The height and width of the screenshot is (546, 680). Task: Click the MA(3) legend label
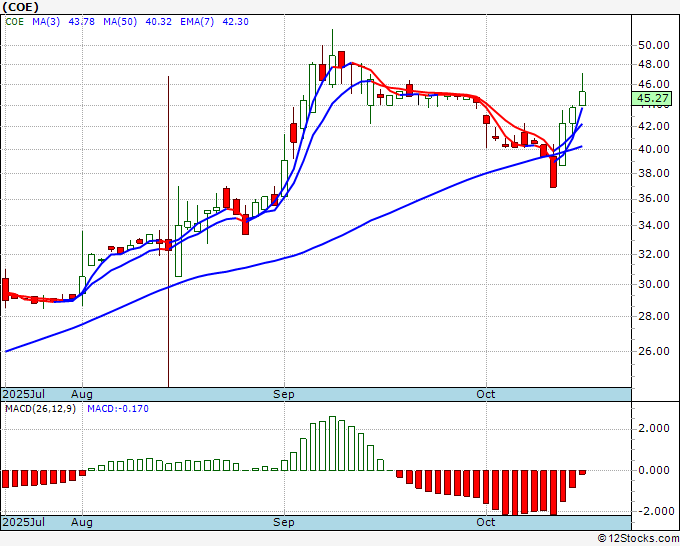[x=46, y=22]
